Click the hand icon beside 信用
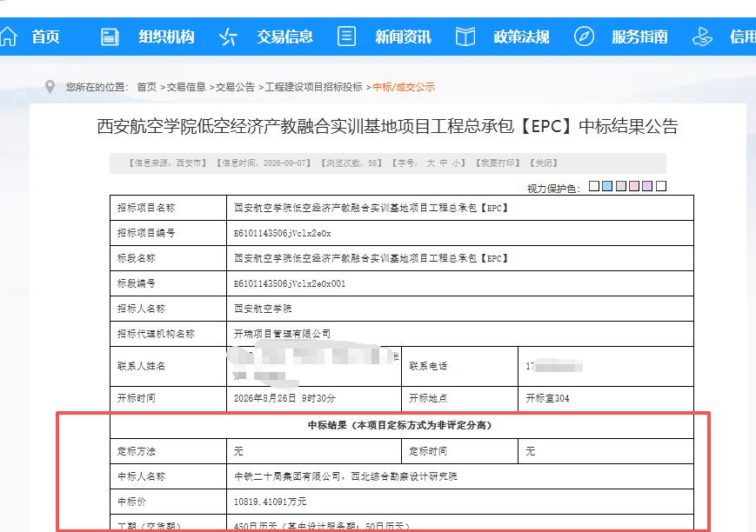 point(702,37)
